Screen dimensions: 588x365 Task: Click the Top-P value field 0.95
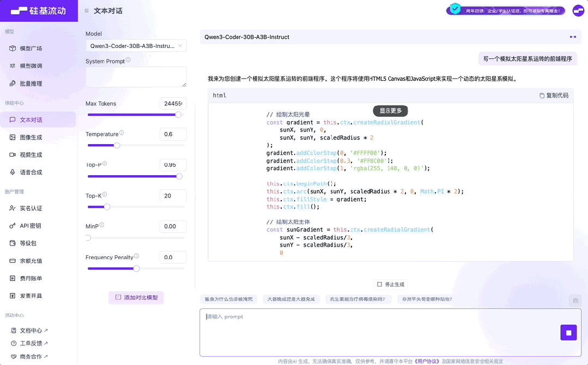tap(173, 165)
